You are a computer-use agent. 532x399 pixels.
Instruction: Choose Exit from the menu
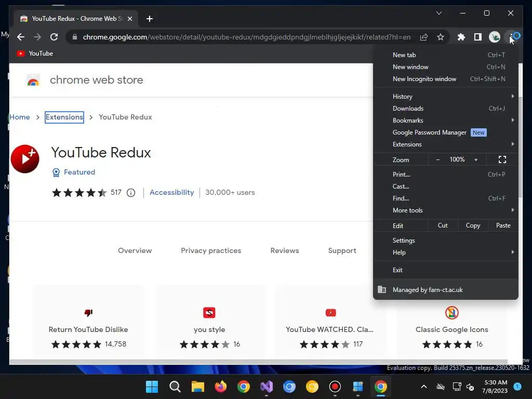(x=445, y=270)
